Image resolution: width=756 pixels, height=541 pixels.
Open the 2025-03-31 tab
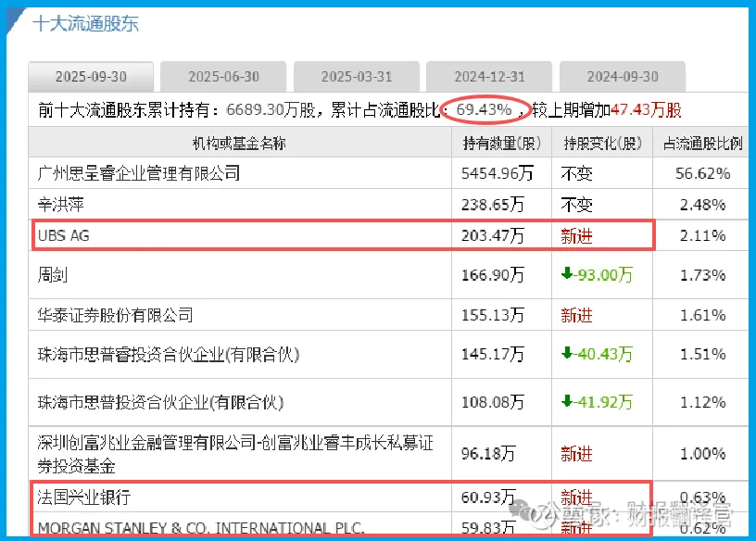357,77
